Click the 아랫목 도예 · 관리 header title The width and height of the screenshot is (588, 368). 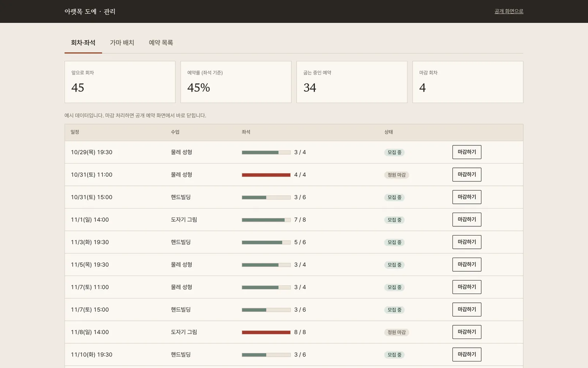(x=90, y=11)
